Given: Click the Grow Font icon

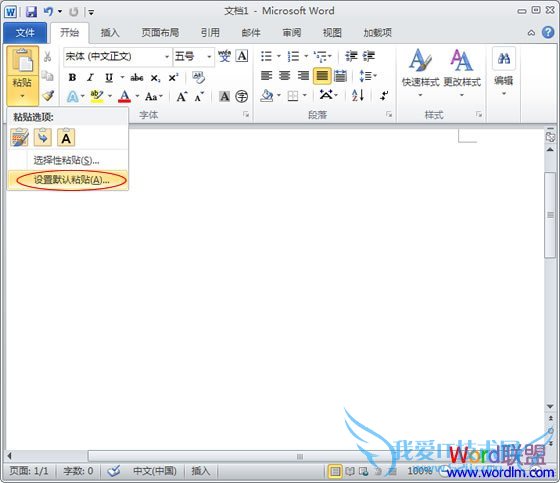Looking at the screenshot, I should click(x=182, y=96).
